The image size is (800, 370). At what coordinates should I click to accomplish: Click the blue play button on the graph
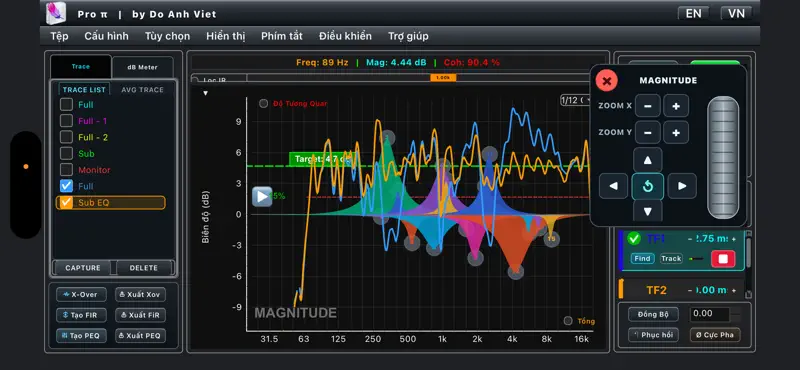point(262,196)
